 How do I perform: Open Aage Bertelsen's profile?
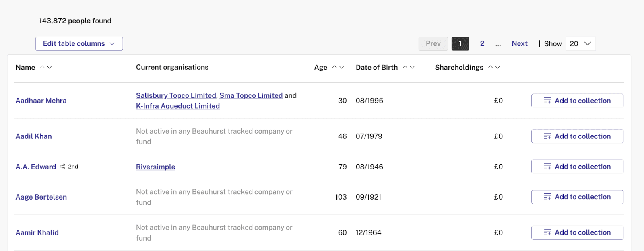tap(41, 197)
